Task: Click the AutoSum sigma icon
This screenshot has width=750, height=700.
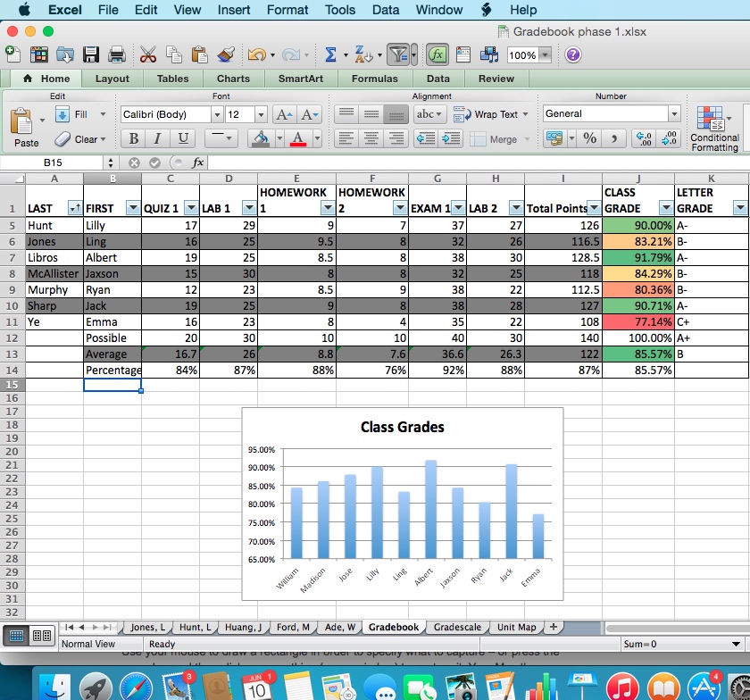Action: 330,55
